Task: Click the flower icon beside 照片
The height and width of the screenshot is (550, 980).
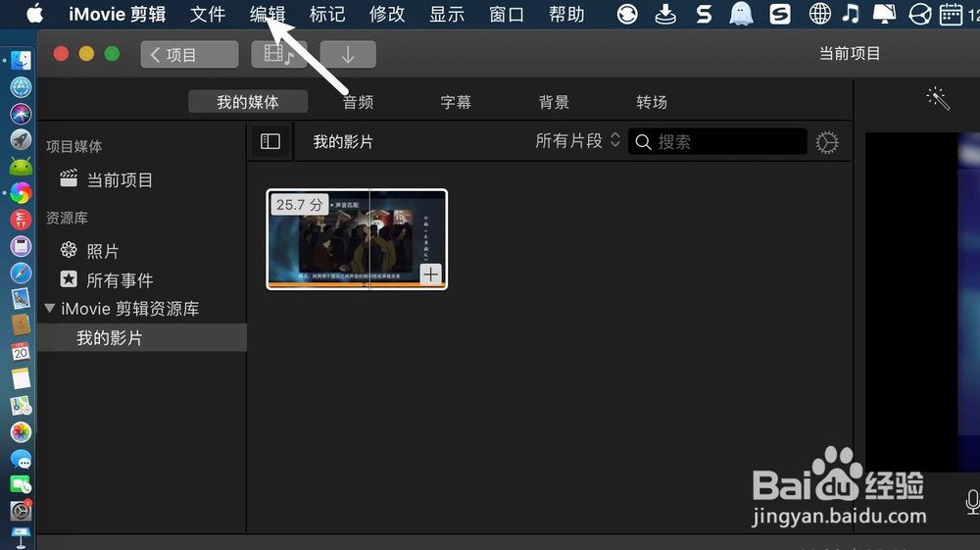Action: (69, 250)
